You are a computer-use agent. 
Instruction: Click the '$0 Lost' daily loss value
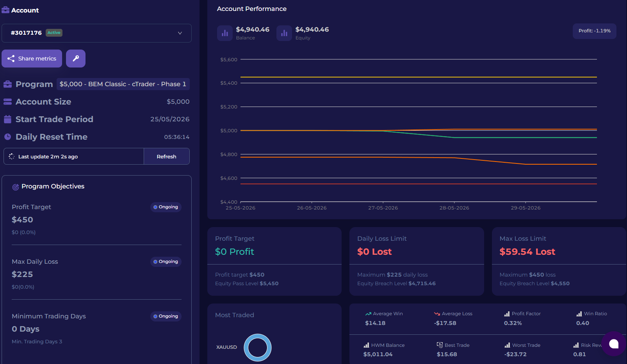(x=374, y=252)
